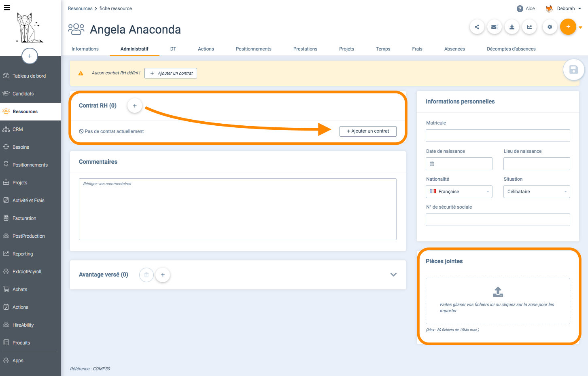Click the orange plus action button
588x376 pixels.
(x=568, y=27)
